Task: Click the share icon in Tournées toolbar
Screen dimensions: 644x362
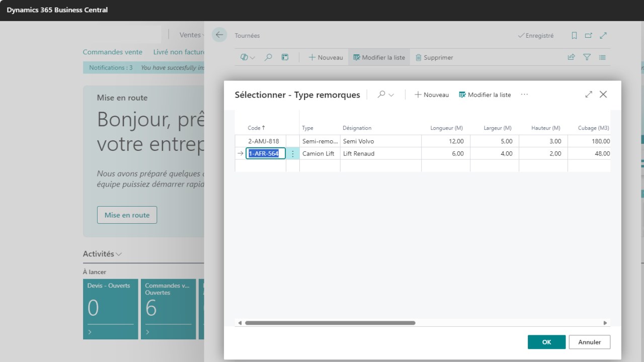Action: 571,57
